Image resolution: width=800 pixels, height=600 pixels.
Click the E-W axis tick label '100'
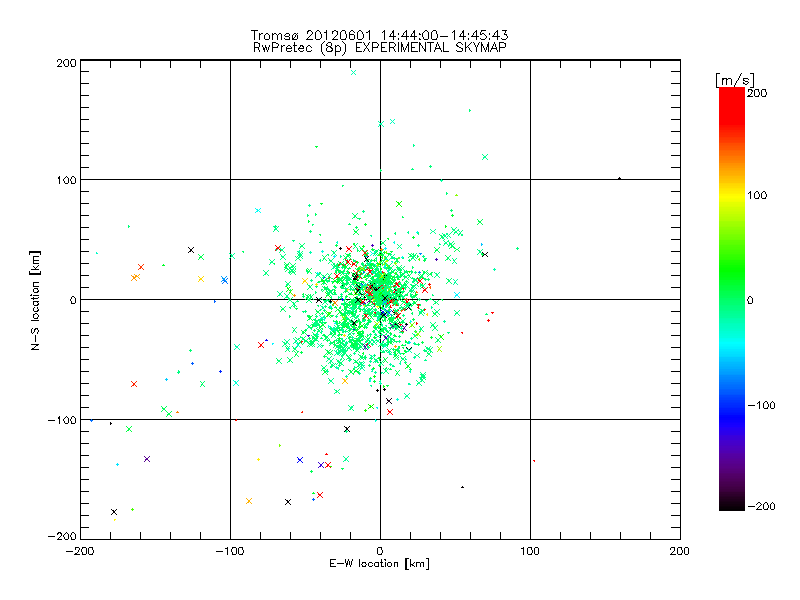(x=530, y=551)
